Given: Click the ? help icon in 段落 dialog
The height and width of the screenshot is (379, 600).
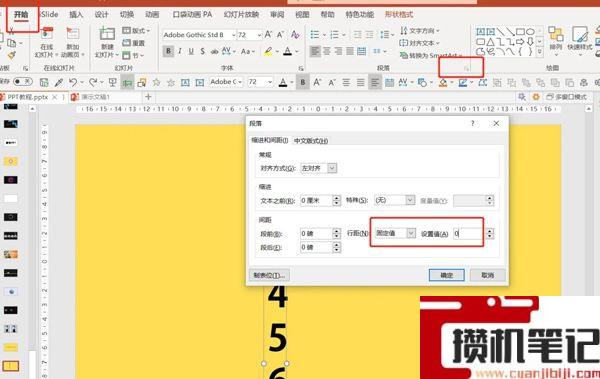Looking at the screenshot, I should 473,123.
